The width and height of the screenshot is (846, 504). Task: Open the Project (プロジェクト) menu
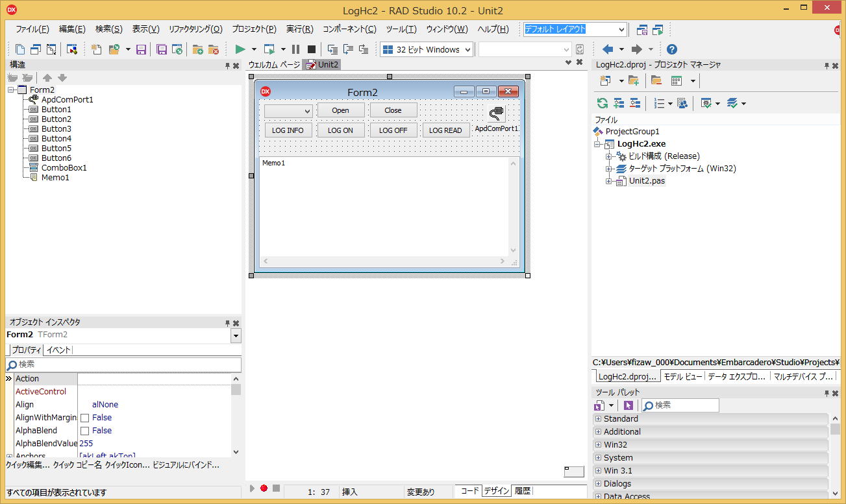point(254,29)
